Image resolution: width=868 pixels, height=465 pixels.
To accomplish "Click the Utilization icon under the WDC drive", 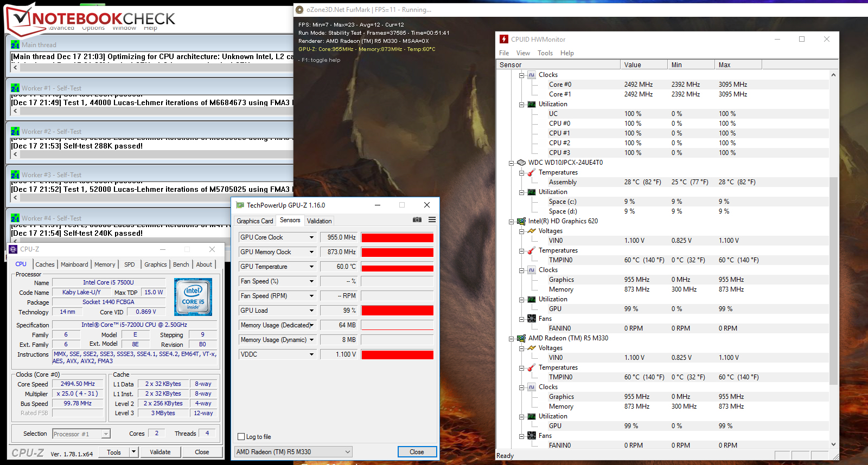I will 532,192.
